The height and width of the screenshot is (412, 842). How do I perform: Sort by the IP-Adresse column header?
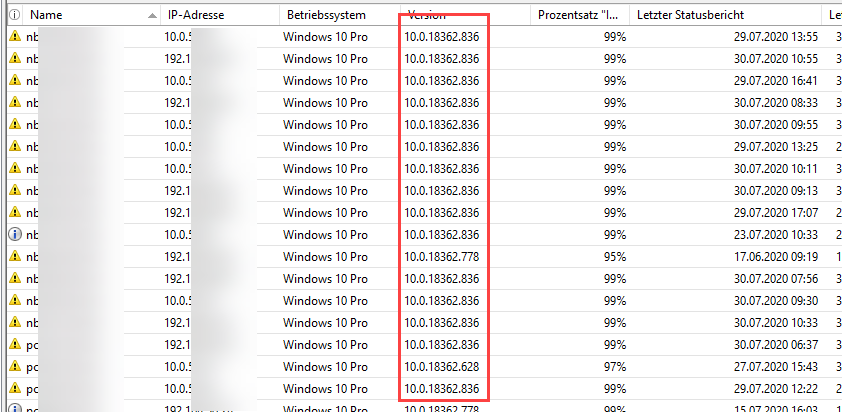[196, 15]
